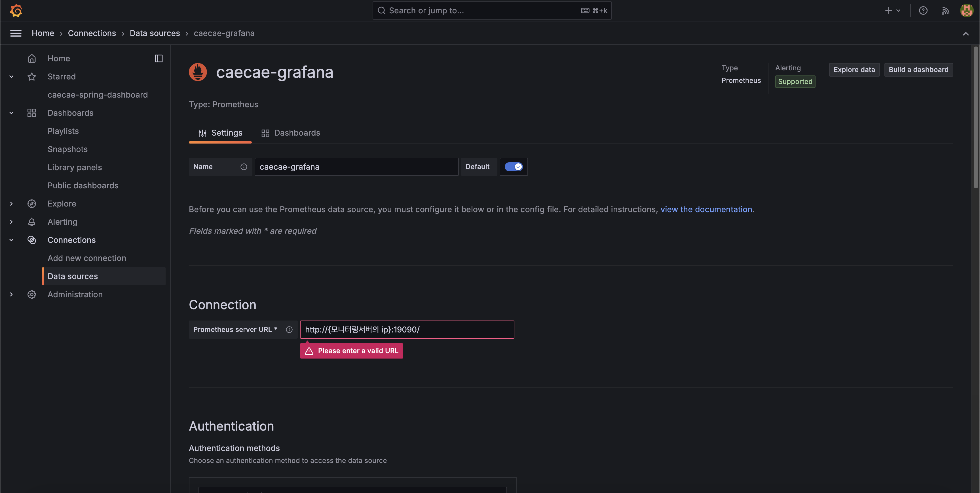This screenshot has height=493, width=980.
Task: Click the Supported alerting badge
Action: coord(795,81)
